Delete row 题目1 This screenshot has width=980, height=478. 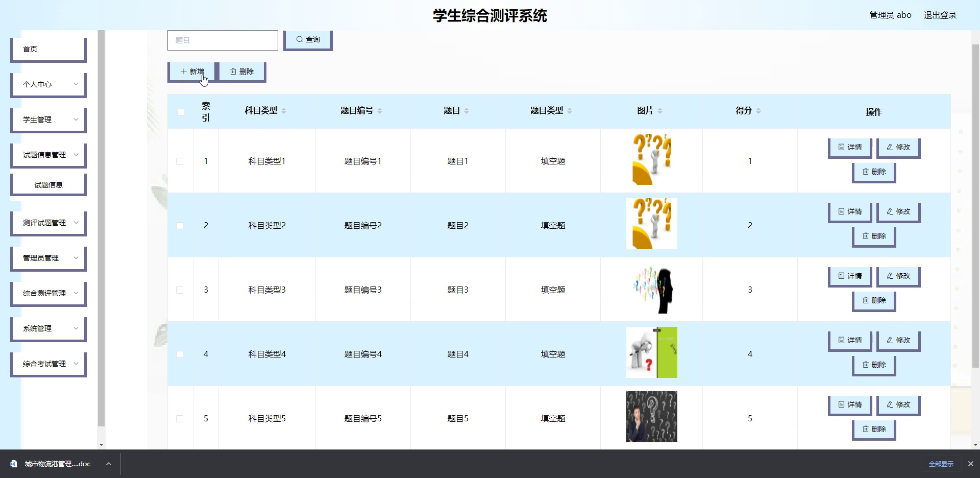(x=874, y=172)
